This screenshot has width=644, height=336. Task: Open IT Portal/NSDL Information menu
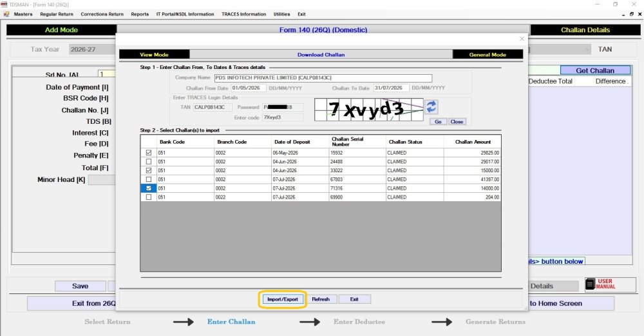click(185, 14)
